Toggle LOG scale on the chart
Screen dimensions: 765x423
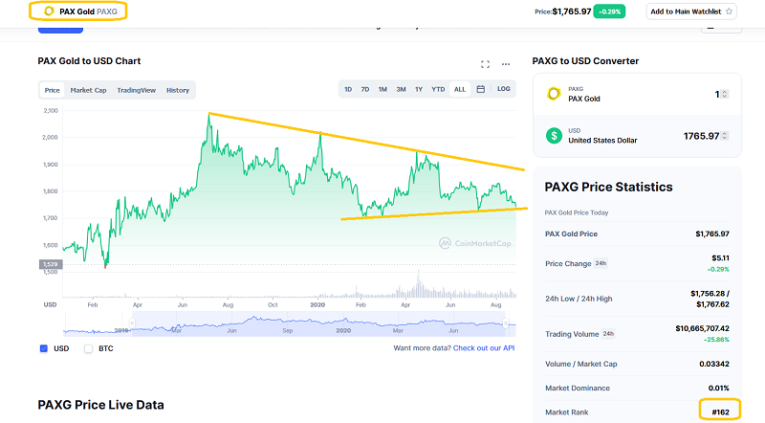pyautogui.click(x=504, y=90)
